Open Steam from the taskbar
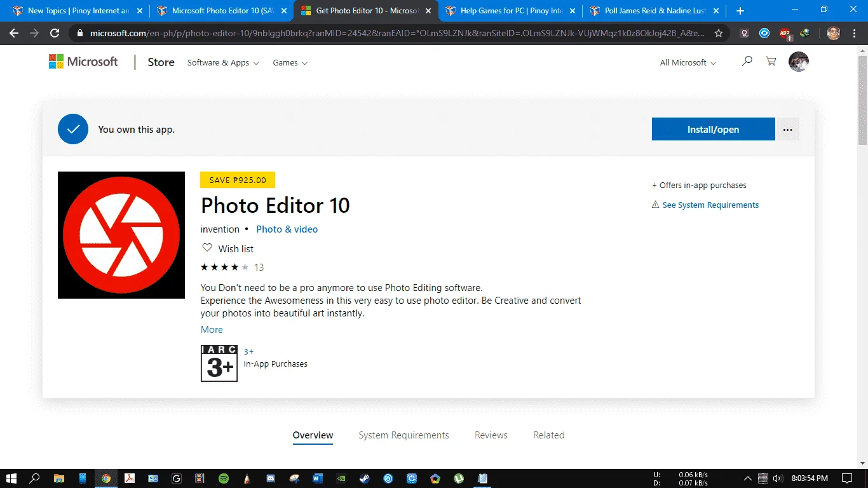Viewport: 868px width, 488px height. point(365,478)
